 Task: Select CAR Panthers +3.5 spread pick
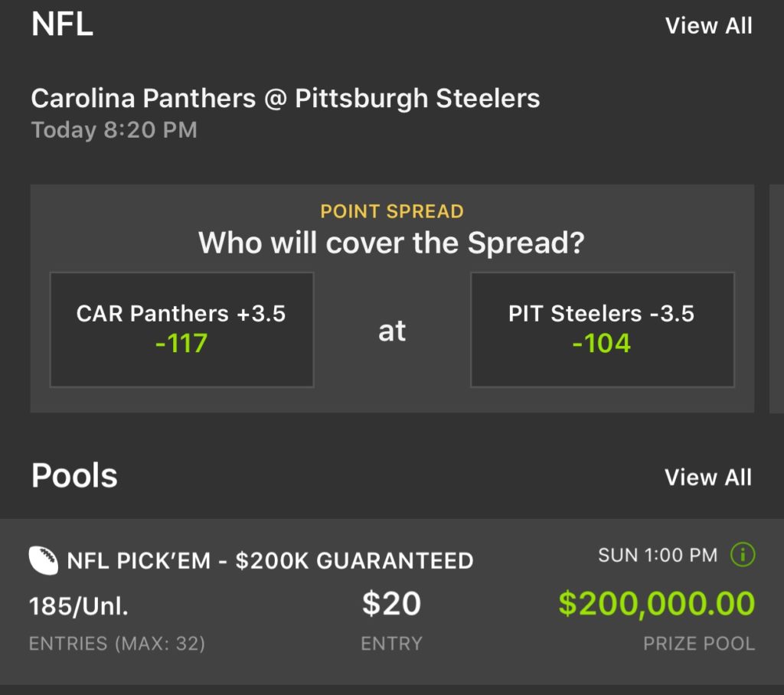(x=181, y=329)
